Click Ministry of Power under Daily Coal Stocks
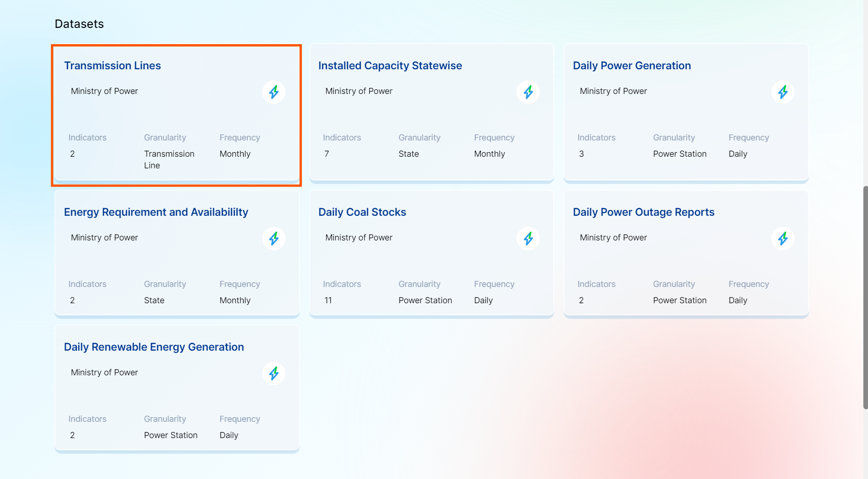Image resolution: width=868 pixels, height=479 pixels. (358, 238)
